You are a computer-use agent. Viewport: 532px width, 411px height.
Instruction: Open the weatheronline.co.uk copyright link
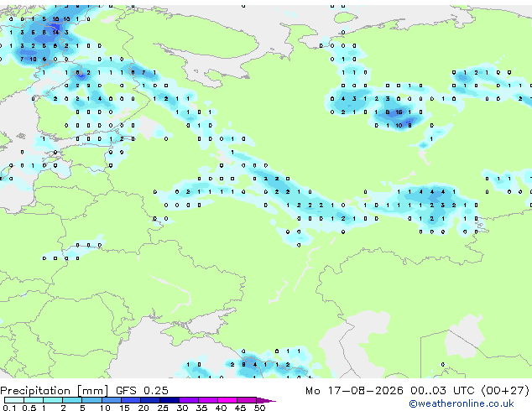[x=462, y=403]
